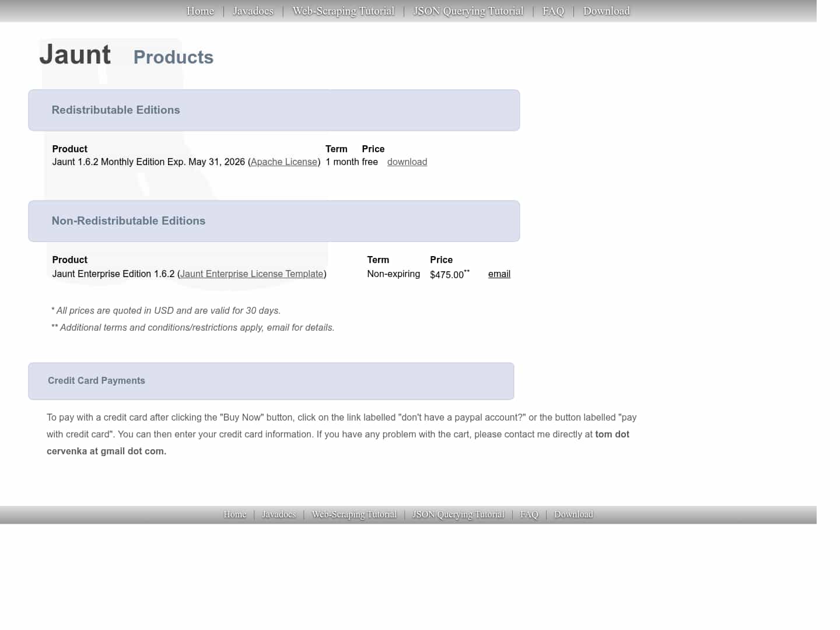Click the Redistributable Editions header
The height and width of the screenshot is (630, 840).
[x=116, y=110]
